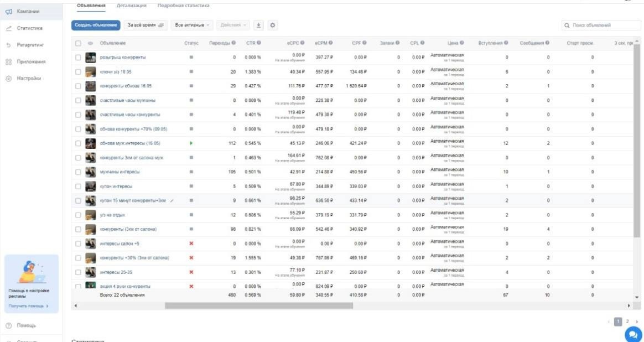The width and height of the screenshot is (644, 342).
Task: Open Действия actions dropdown
Action: pyautogui.click(x=233, y=25)
